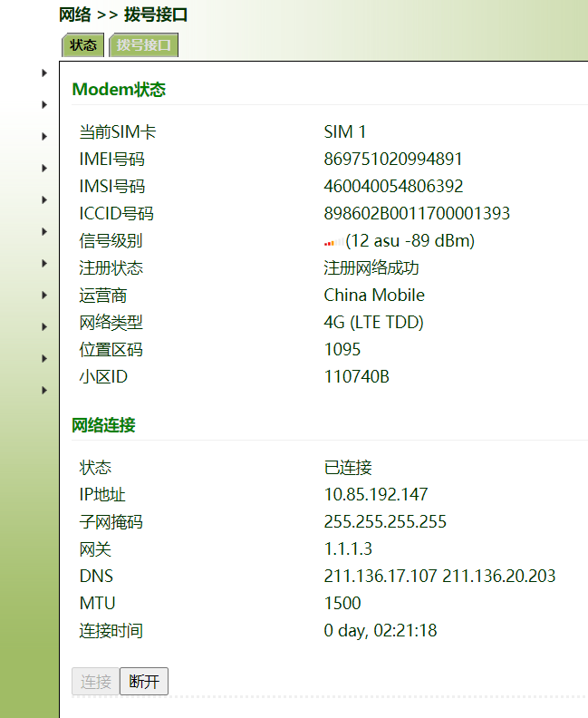This screenshot has width=588, height=718.
Task: Click the ICCID value 898602B0011700001393
Action: coord(417,214)
